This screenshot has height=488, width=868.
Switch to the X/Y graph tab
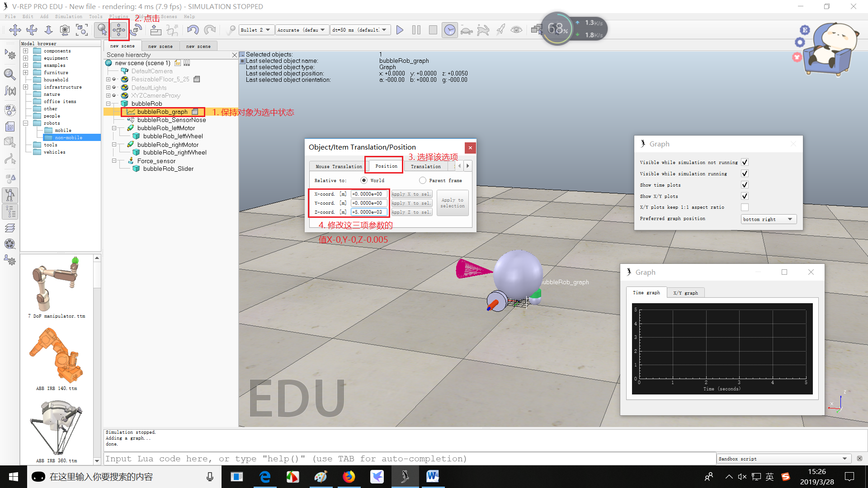(685, 293)
